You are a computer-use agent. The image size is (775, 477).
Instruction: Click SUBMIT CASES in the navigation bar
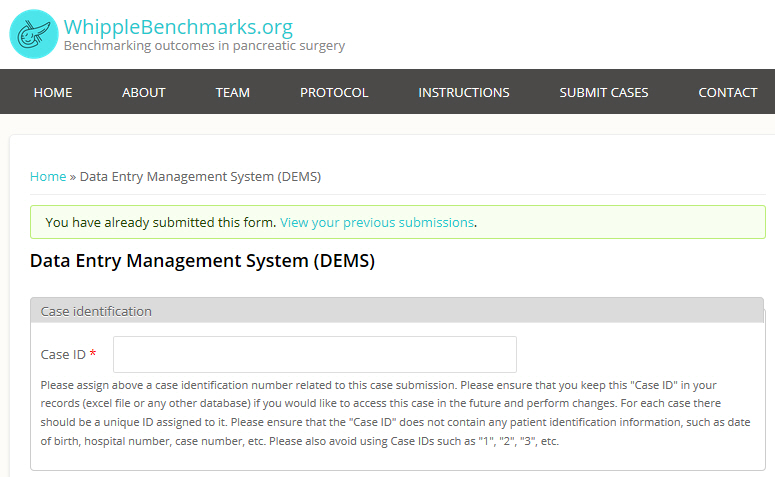(604, 92)
